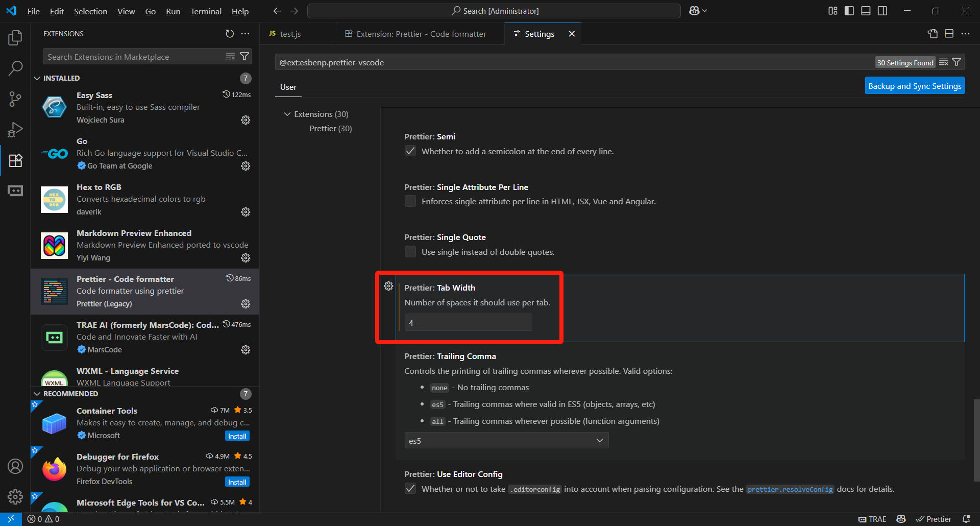
Task: Close the Settings tab
Action: 572,34
